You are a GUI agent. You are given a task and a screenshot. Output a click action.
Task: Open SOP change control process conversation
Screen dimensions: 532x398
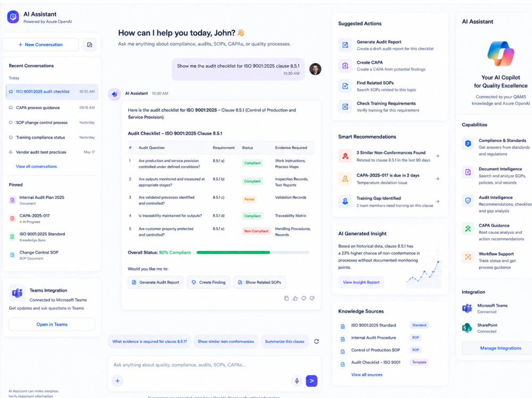[52, 123]
